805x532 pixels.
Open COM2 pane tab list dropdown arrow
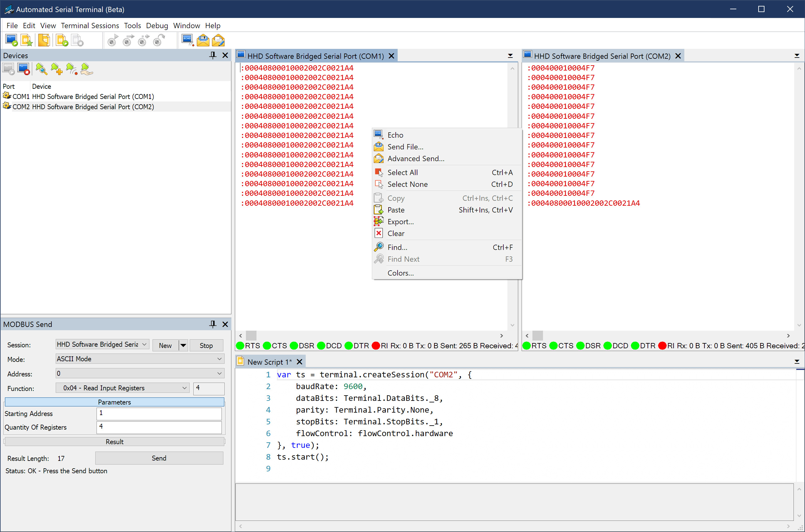click(797, 56)
